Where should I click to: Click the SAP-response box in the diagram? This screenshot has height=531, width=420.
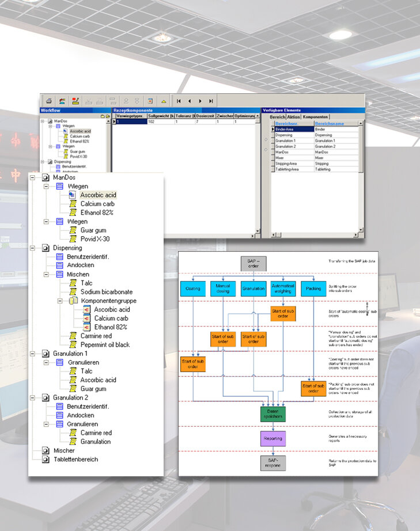273,463
